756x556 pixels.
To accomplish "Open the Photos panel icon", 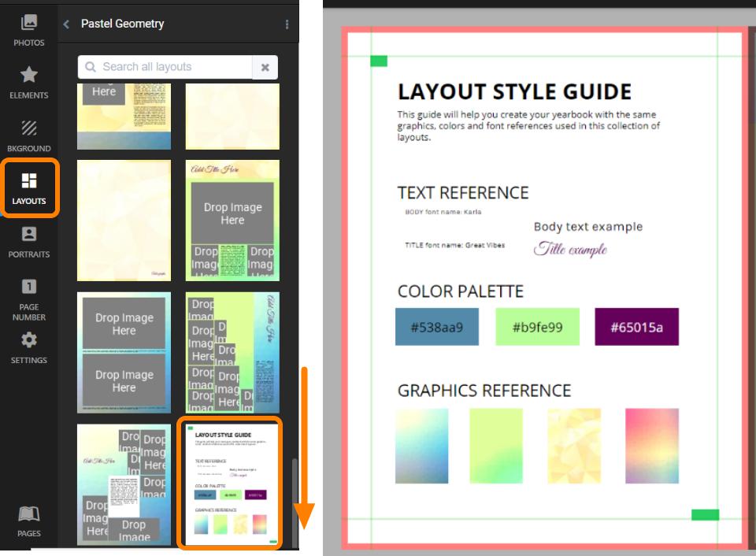I will pos(29,24).
